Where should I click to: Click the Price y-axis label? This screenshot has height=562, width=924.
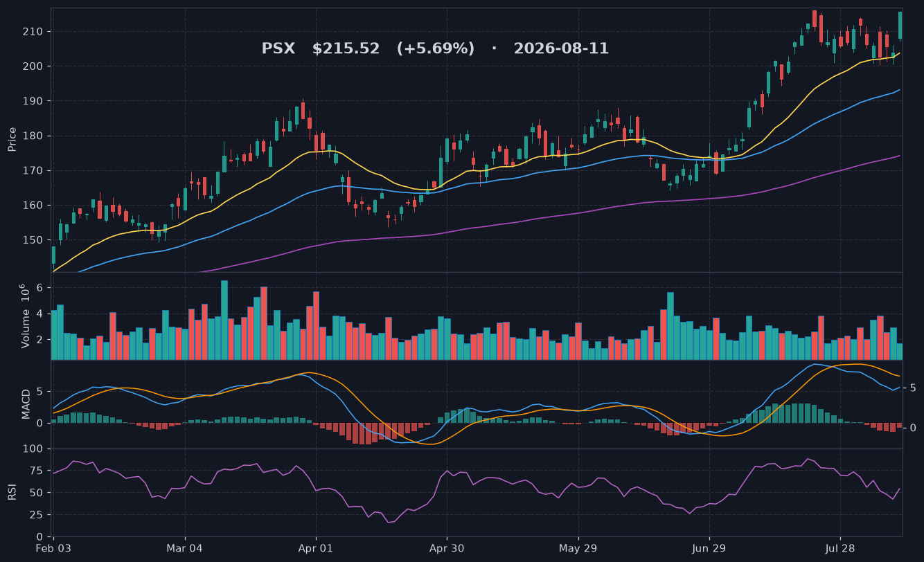(x=12, y=139)
